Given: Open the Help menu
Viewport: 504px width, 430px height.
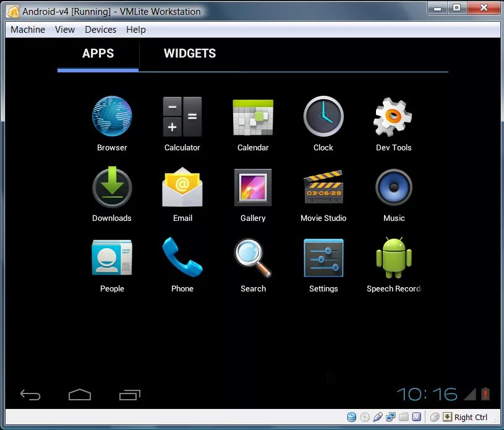Looking at the screenshot, I should (x=136, y=30).
